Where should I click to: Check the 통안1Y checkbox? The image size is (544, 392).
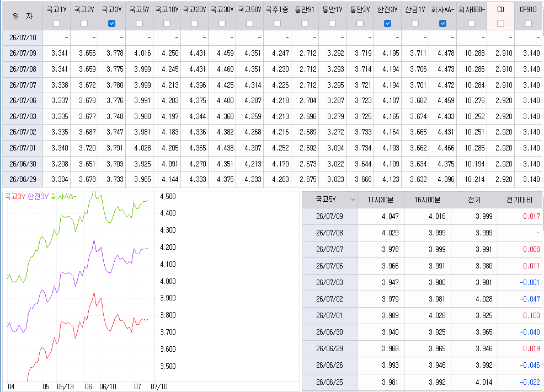(332, 23)
